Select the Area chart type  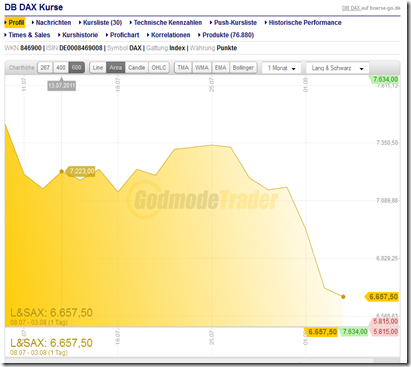(x=116, y=68)
